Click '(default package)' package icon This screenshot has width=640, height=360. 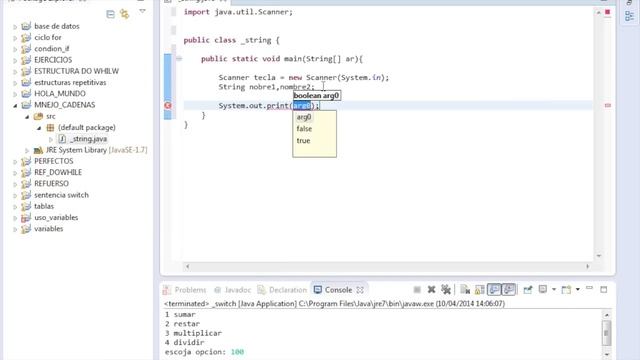coord(50,128)
